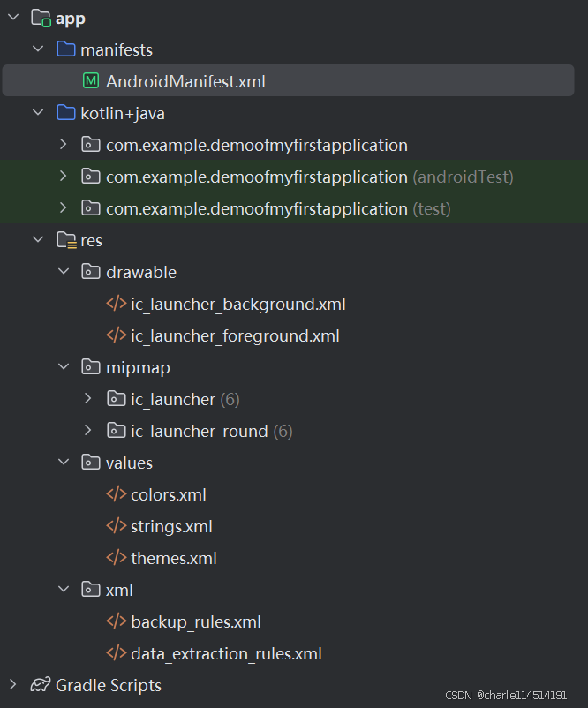
Task: Select package name with (test) suffix
Action: coord(278,209)
